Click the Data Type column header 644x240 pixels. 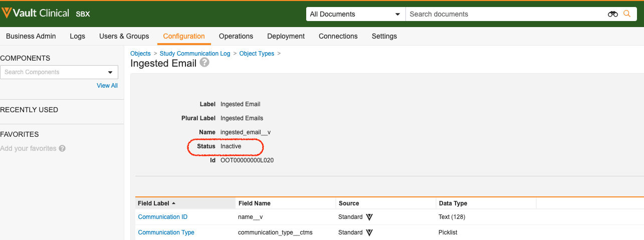click(x=453, y=203)
